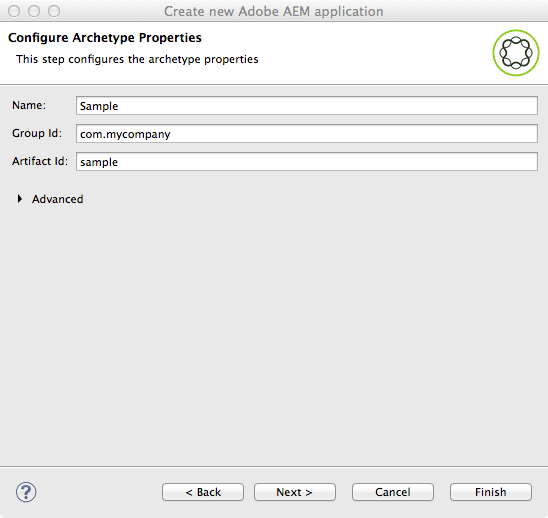Close the dialog using the leftmost title-bar button
Viewport: 548px width, 518px height.
click(x=14, y=11)
